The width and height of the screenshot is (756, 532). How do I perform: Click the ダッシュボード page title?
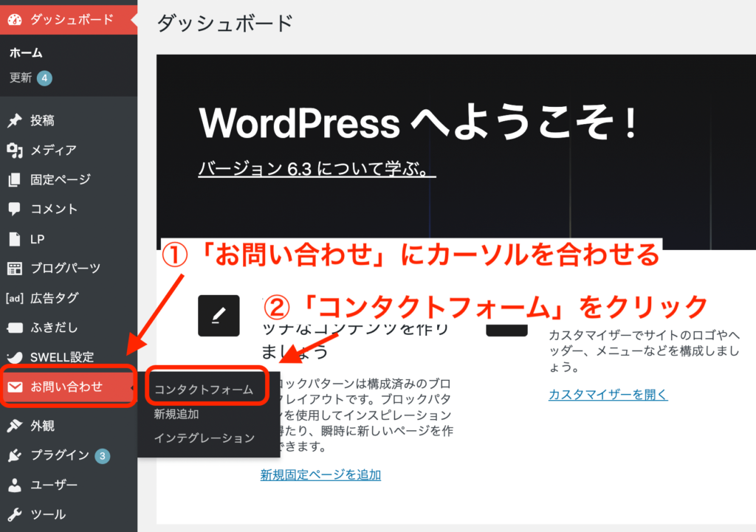pyautogui.click(x=225, y=23)
